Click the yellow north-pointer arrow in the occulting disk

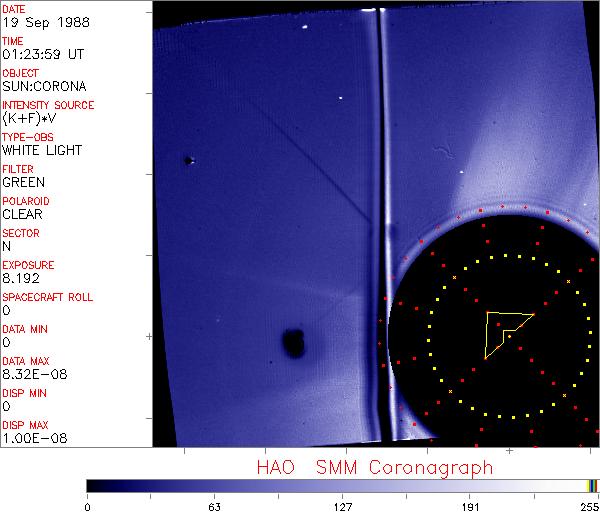pyautogui.click(x=503, y=331)
